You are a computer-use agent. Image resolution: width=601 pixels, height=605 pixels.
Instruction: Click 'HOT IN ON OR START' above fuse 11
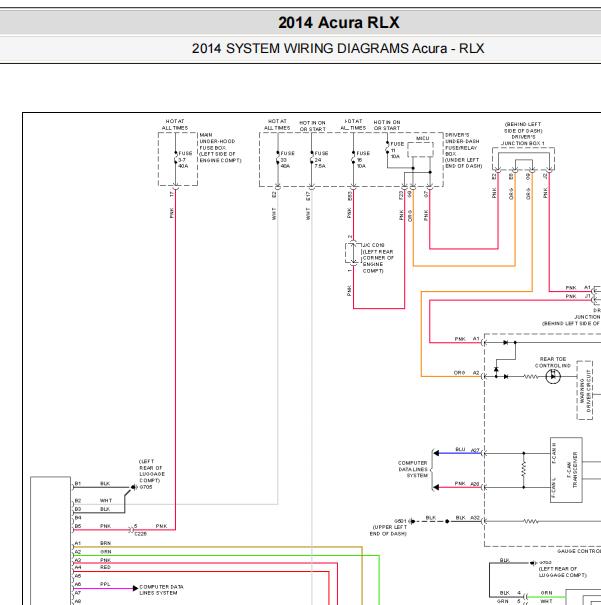[387, 125]
